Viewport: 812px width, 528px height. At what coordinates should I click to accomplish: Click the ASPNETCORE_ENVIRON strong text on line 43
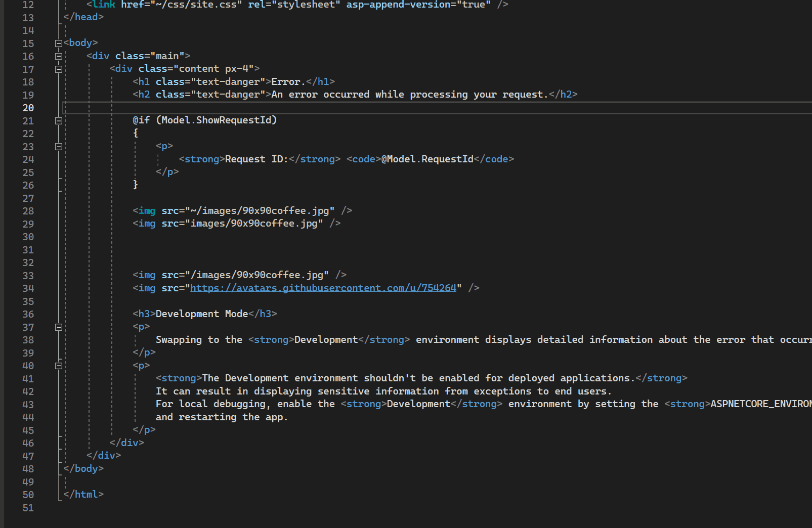click(759, 404)
